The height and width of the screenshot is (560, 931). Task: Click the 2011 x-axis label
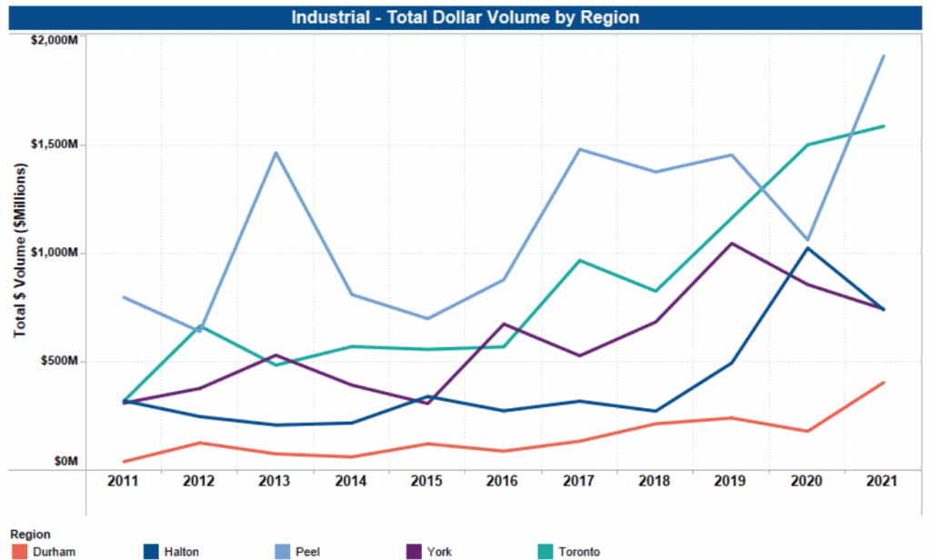(x=123, y=481)
